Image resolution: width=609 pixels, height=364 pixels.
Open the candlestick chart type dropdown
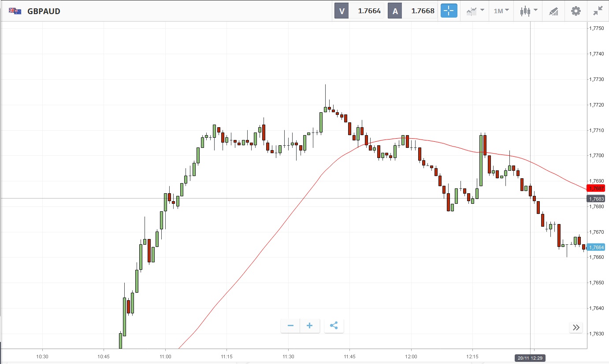coord(528,11)
